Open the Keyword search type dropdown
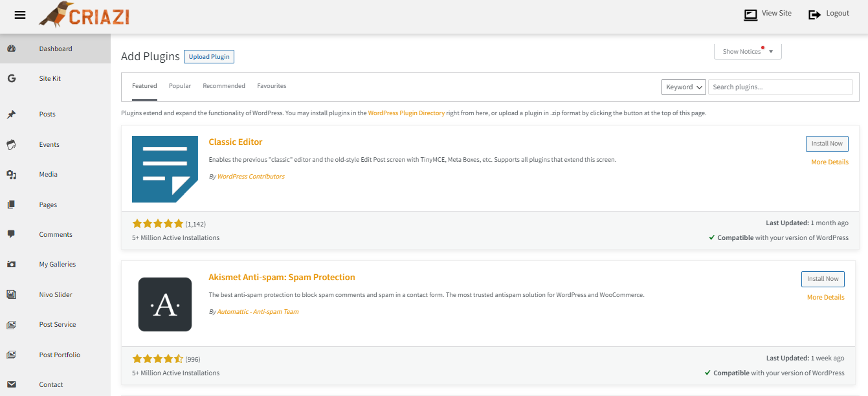Screen dimensions: 868x396 pyautogui.click(x=684, y=87)
